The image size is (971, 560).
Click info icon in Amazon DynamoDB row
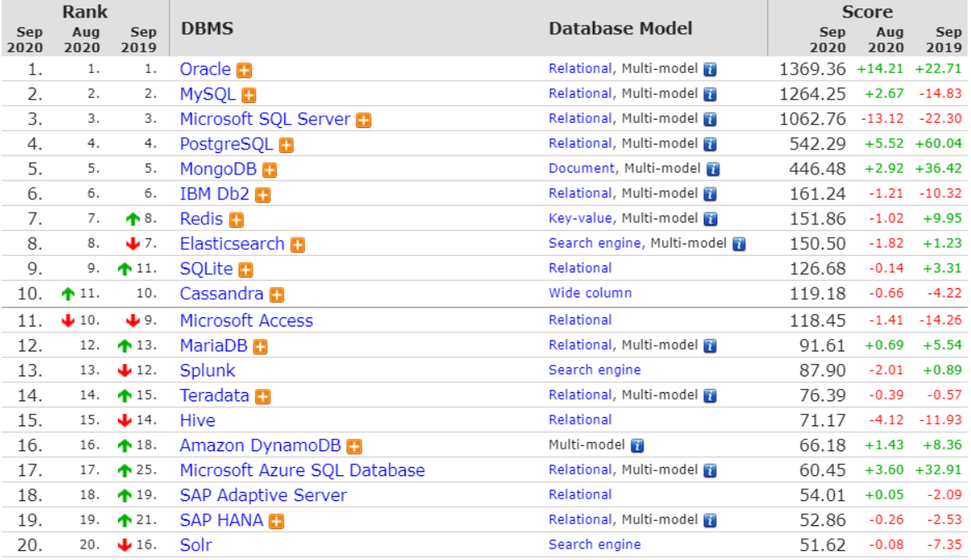(637, 445)
